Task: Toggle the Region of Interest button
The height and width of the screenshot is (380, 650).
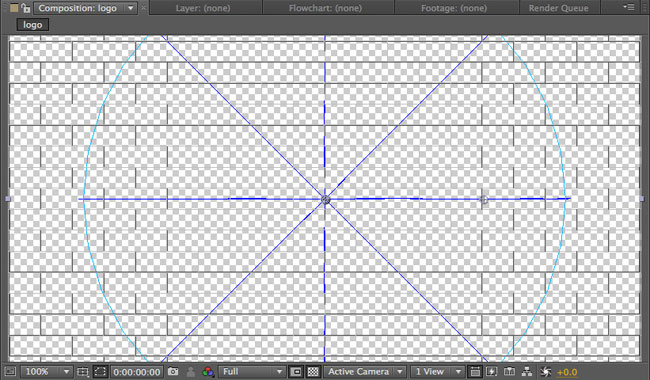Action: 296,372
